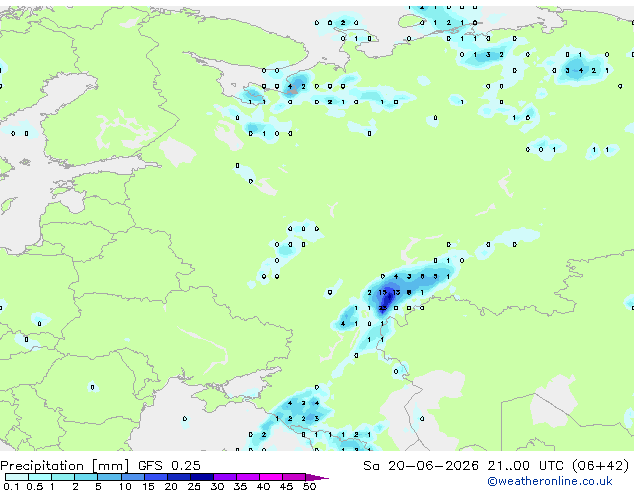
Task: Pick the 30–35 mm purple legend swatch
Action: (225, 477)
